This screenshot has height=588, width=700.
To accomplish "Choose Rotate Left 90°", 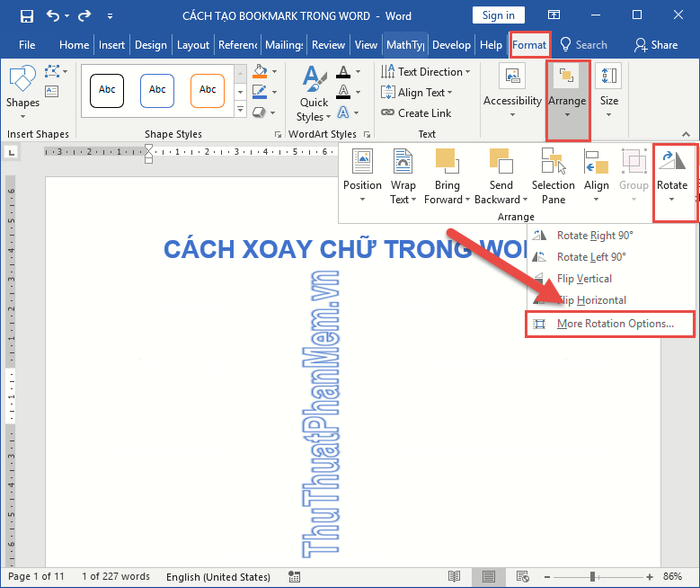I will pyautogui.click(x=591, y=257).
